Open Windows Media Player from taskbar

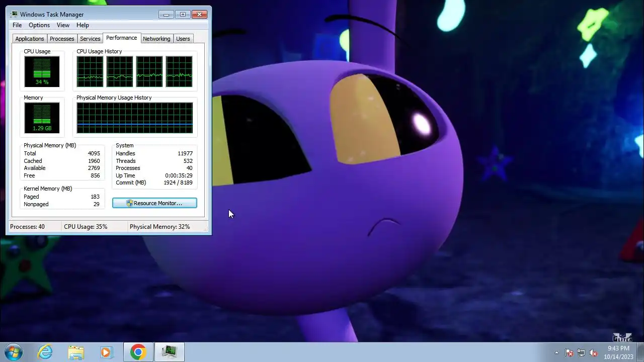(x=106, y=352)
